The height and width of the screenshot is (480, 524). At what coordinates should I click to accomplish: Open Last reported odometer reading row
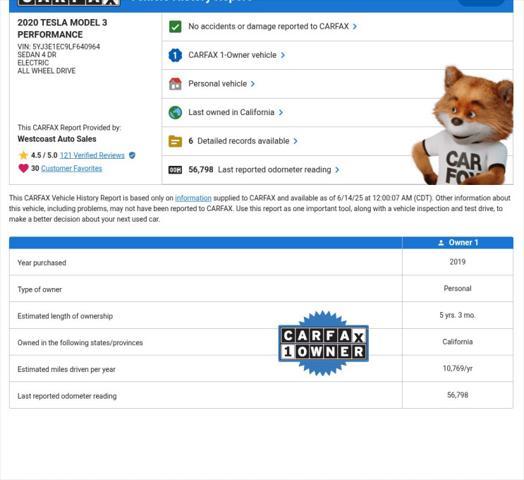pos(338,170)
